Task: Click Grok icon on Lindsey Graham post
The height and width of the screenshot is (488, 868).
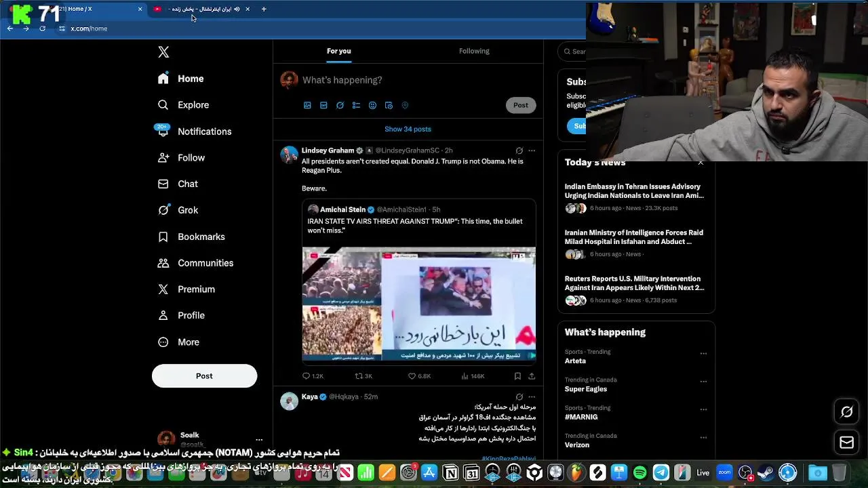Action: (x=519, y=150)
